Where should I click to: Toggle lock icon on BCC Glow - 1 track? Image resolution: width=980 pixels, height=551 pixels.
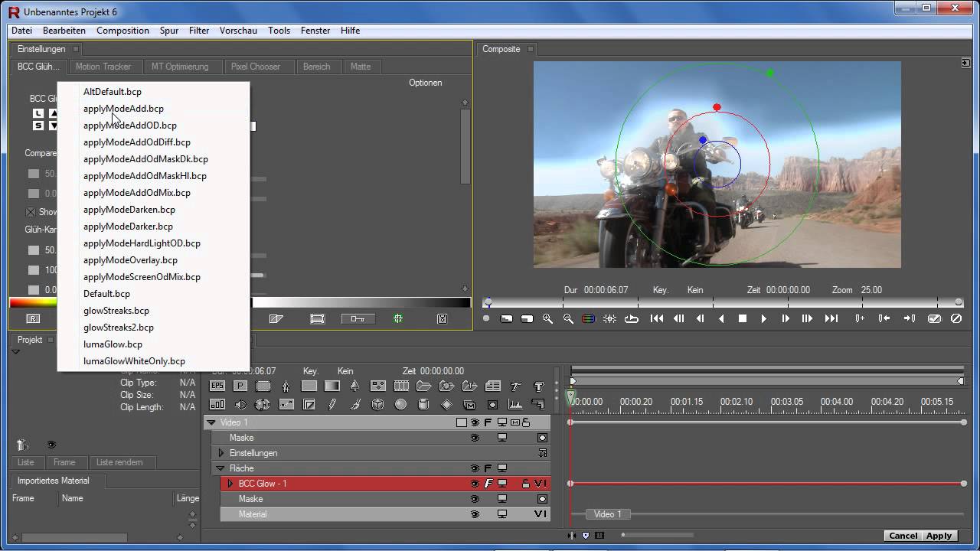pyautogui.click(x=525, y=484)
